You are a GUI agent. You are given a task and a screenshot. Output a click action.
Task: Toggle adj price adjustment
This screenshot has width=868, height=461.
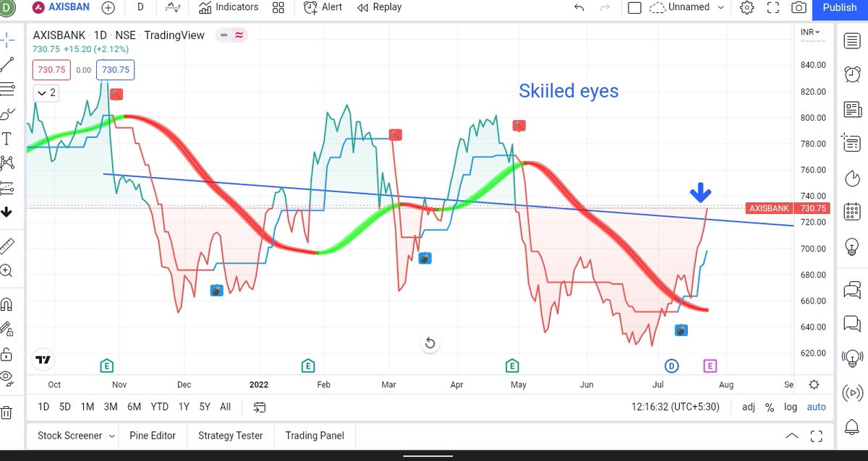coord(749,407)
